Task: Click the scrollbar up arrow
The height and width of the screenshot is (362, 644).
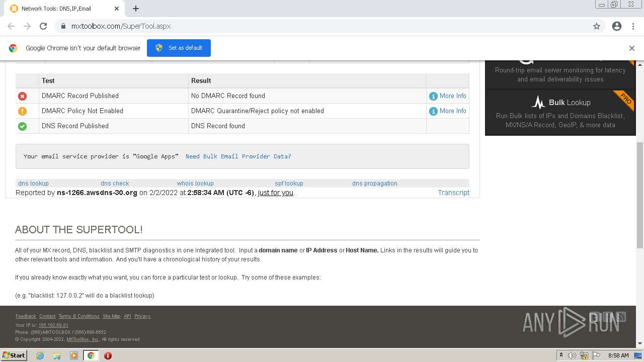Action: 640,64
